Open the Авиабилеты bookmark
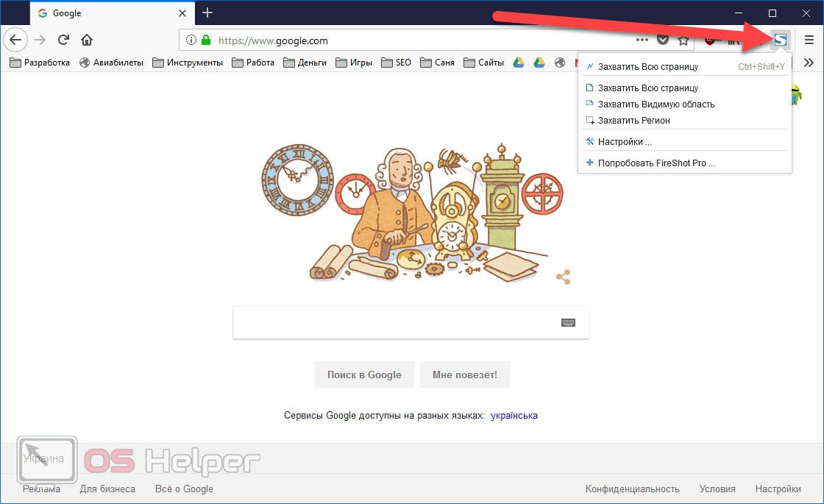 click(111, 63)
